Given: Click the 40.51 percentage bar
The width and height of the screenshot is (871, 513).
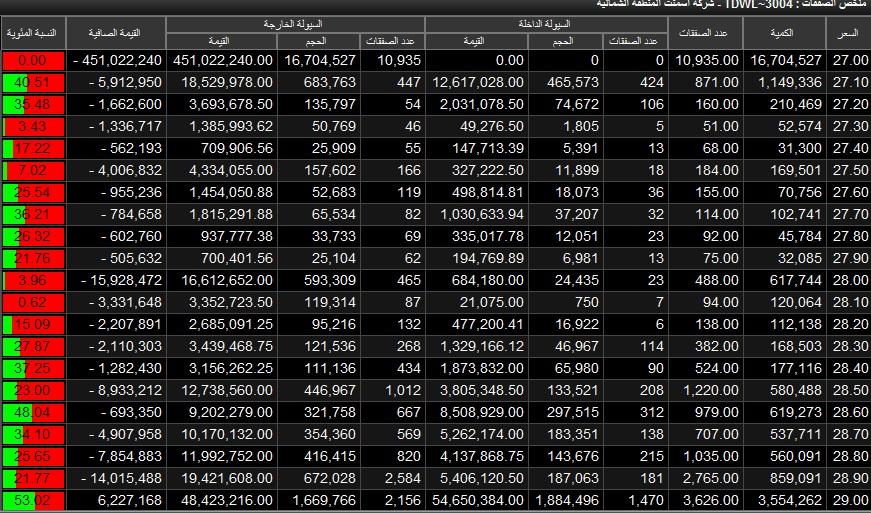Looking at the screenshot, I should (x=33, y=82).
